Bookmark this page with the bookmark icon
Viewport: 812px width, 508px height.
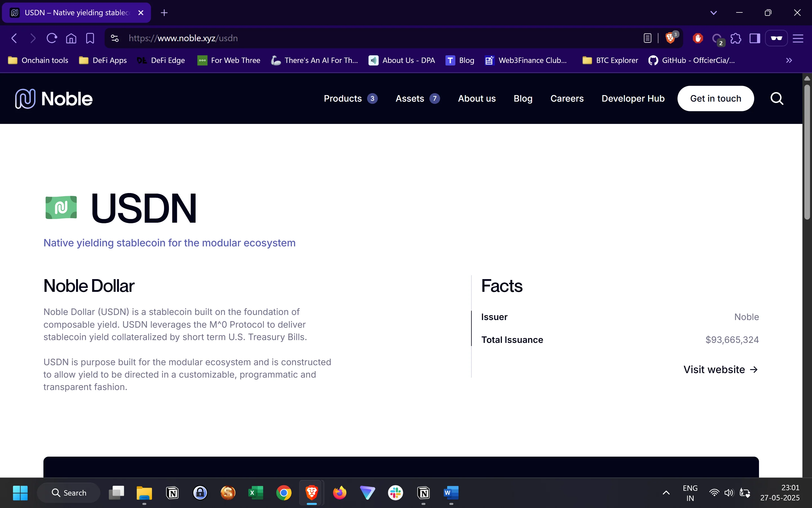(x=90, y=38)
